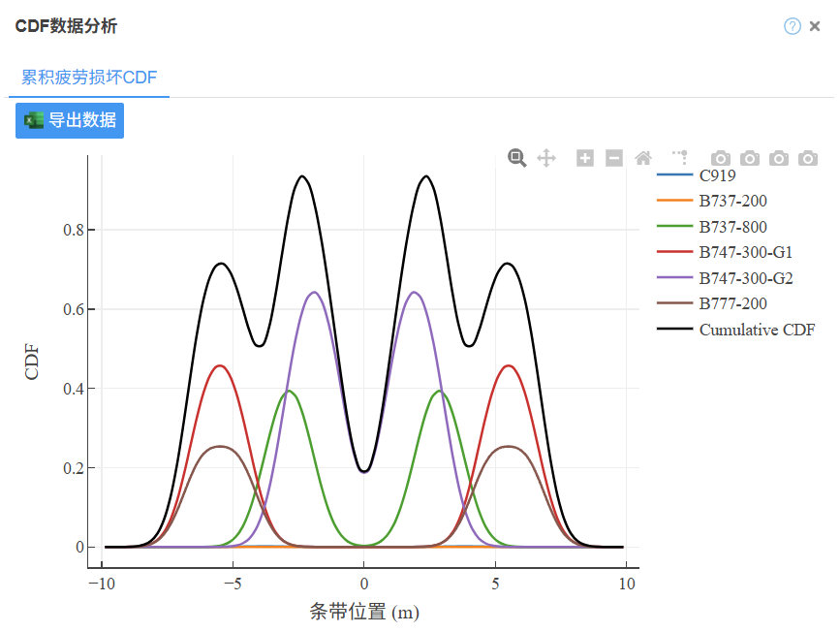
Task: Hide the B737-200 legend trace
Action: [x=732, y=202]
